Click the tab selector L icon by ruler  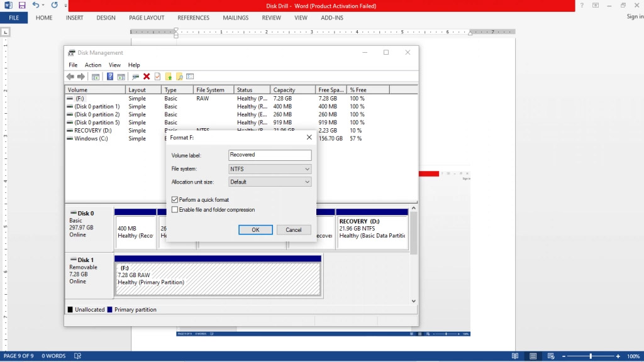[5, 32]
